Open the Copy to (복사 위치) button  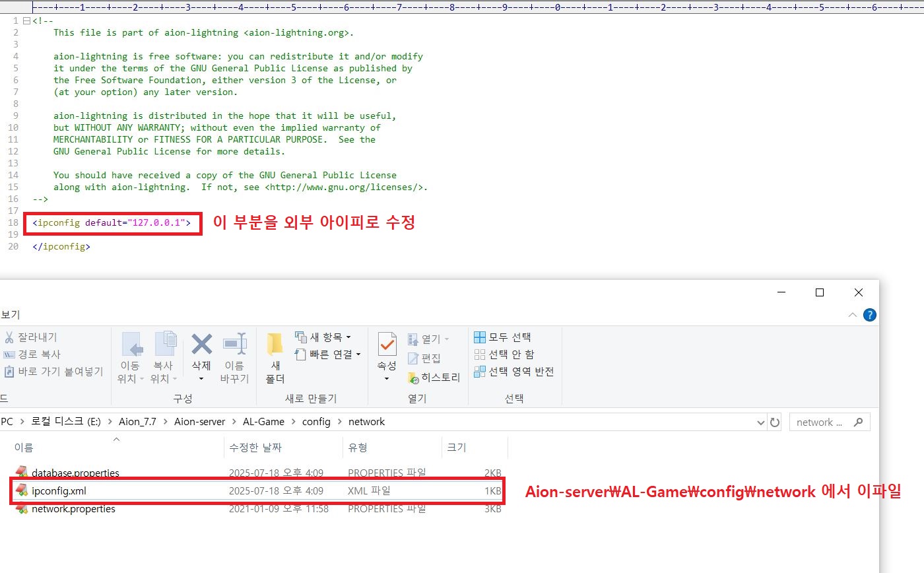[165, 357]
